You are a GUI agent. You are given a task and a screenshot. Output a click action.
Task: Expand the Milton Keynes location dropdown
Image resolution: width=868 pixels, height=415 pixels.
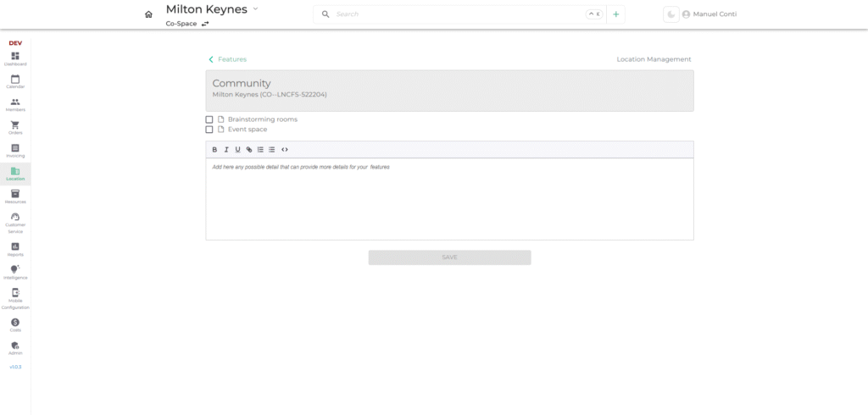coord(255,8)
